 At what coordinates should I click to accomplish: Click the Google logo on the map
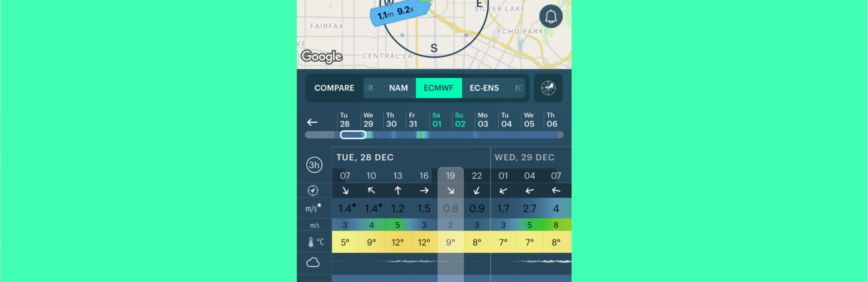click(322, 57)
